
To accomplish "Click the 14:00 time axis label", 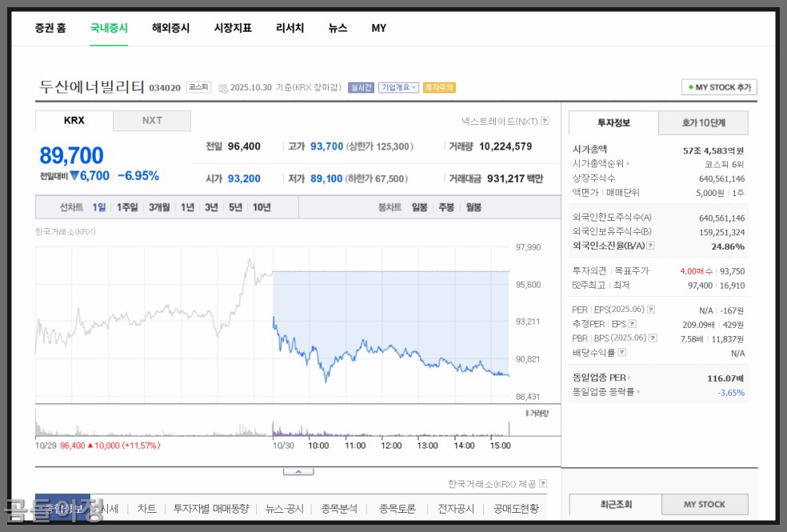I will point(464,446).
